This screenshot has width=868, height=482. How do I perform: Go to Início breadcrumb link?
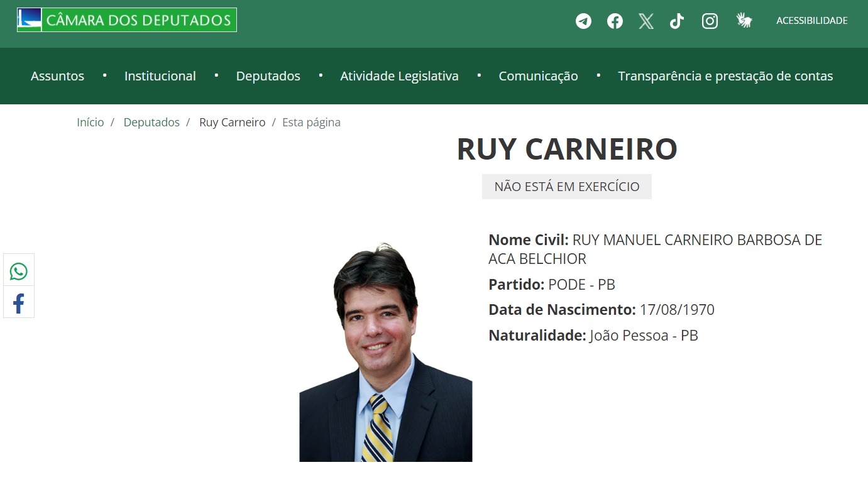(x=91, y=123)
